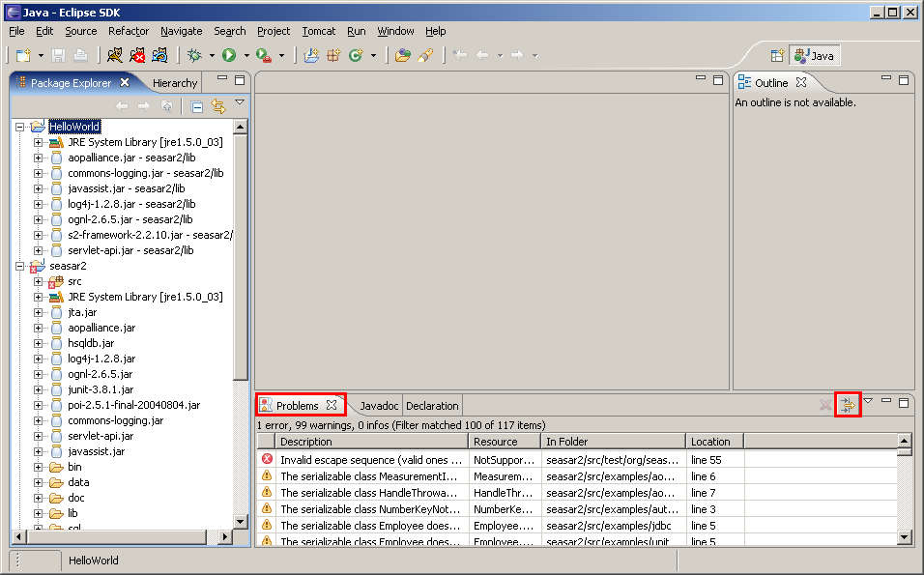Click the Debug bug icon
This screenshot has width=924, height=575.
coord(194,56)
